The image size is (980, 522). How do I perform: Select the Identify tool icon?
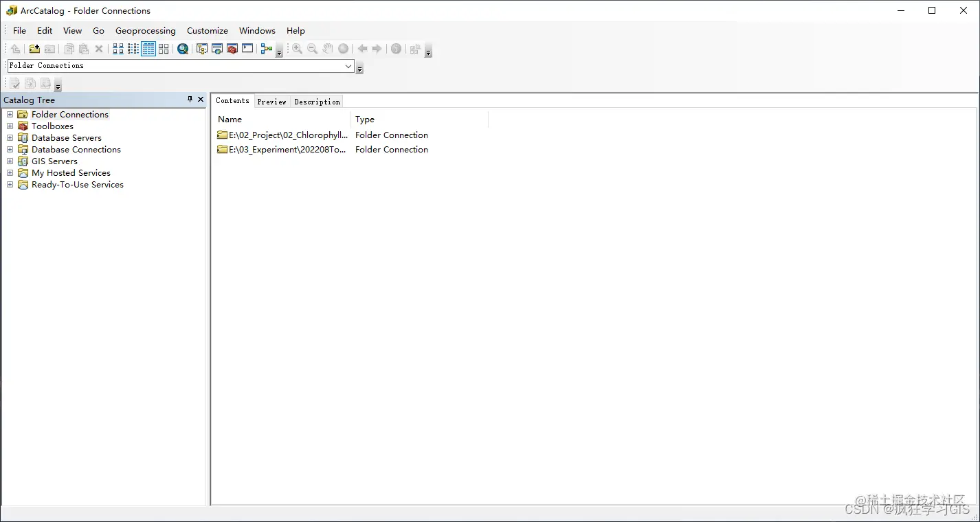click(x=396, y=49)
